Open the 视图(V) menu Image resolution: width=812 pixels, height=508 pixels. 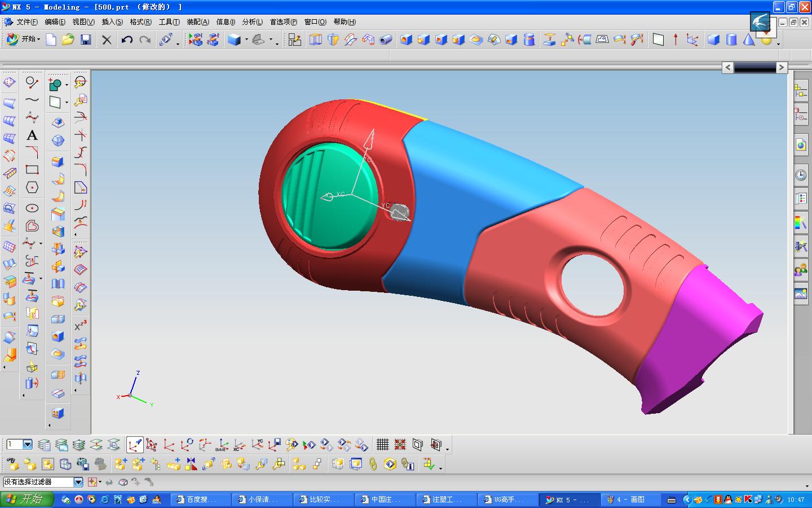coord(83,22)
